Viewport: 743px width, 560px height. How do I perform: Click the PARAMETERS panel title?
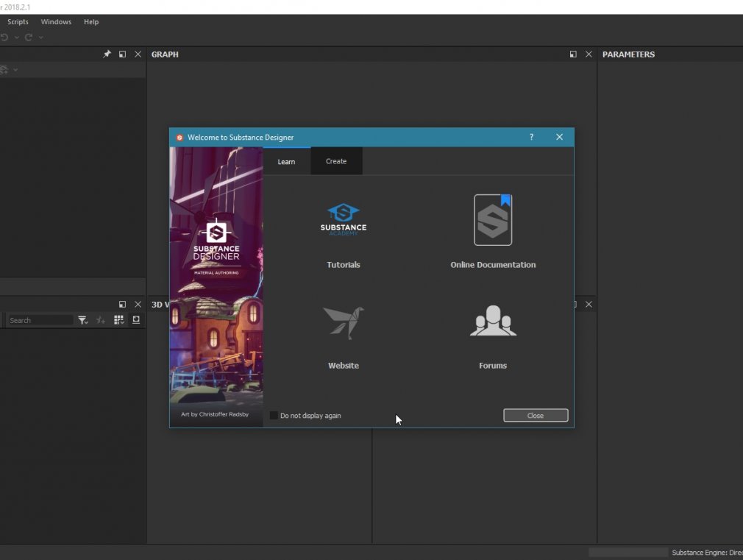tap(628, 54)
